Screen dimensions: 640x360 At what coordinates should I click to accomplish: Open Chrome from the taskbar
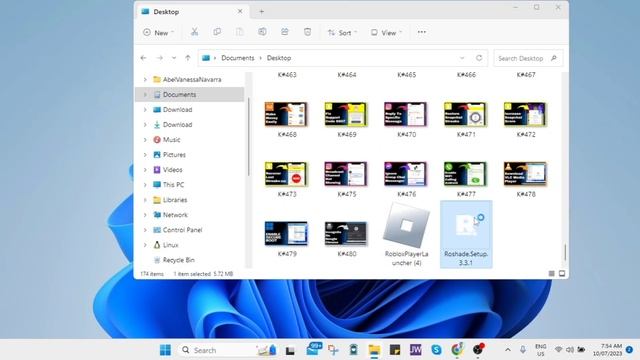click(457, 350)
